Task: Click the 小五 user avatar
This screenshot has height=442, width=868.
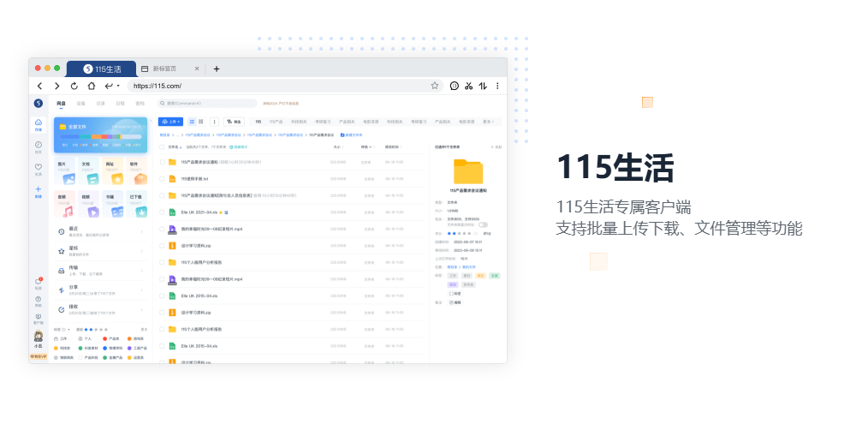Action: tap(39, 337)
